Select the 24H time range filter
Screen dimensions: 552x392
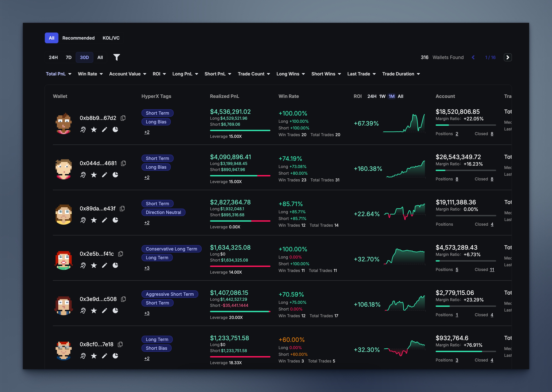(x=53, y=57)
